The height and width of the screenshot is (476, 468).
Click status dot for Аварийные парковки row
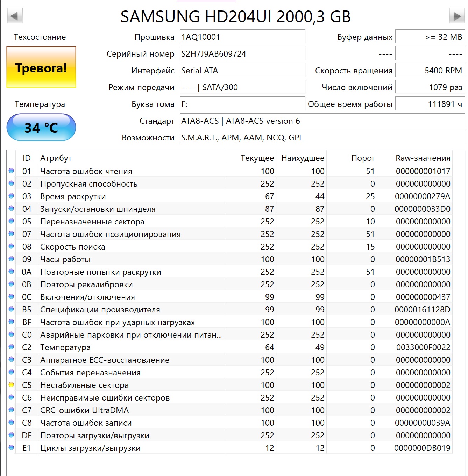(x=11, y=334)
